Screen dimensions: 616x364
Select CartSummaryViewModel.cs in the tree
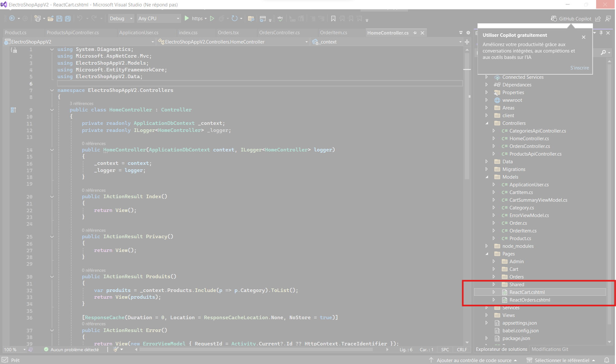(538, 200)
